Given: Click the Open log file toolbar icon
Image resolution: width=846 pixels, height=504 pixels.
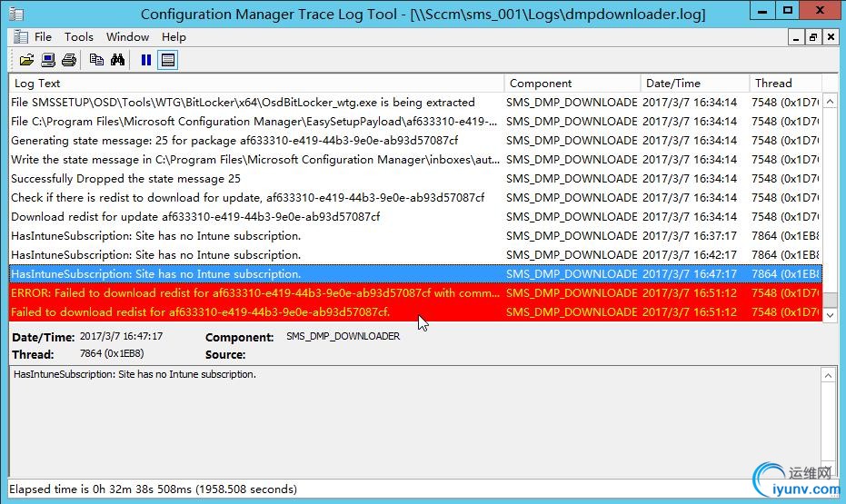Looking at the screenshot, I should point(26,60).
